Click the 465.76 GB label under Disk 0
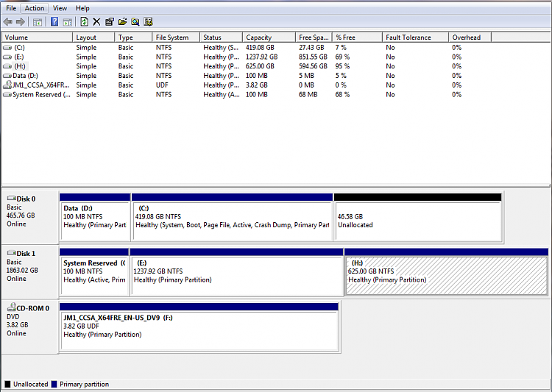Viewport: 552px width, 392px height. pyautogui.click(x=21, y=215)
